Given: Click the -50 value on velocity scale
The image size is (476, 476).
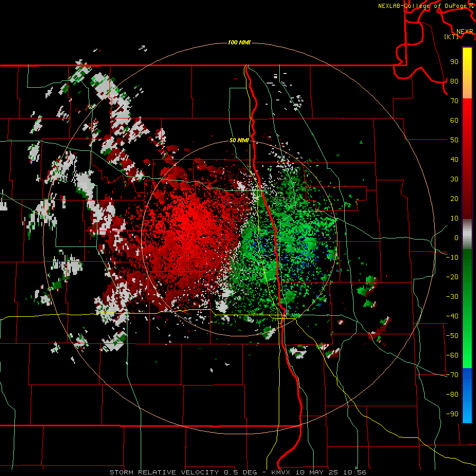Looking at the screenshot, I should tap(452, 336).
